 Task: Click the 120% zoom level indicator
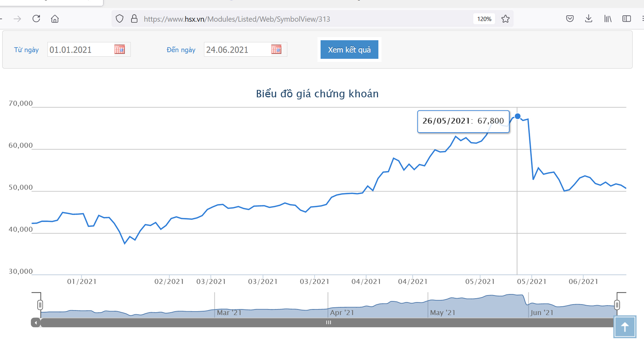(484, 19)
